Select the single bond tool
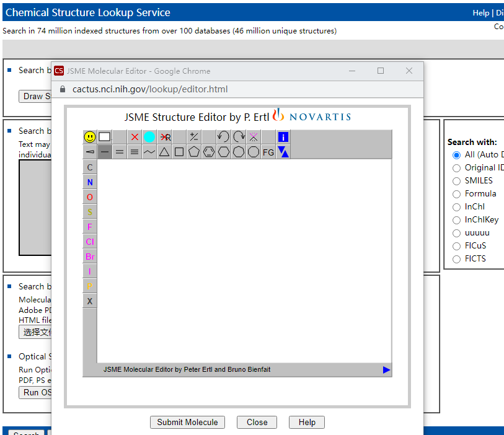Viewport: 504px width, 435px height. coord(105,152)
